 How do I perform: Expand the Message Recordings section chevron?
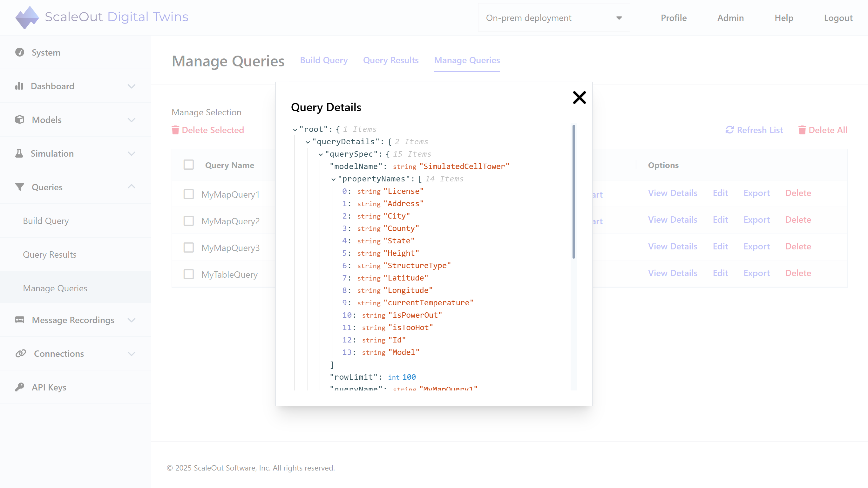click(x=132, y=320)
